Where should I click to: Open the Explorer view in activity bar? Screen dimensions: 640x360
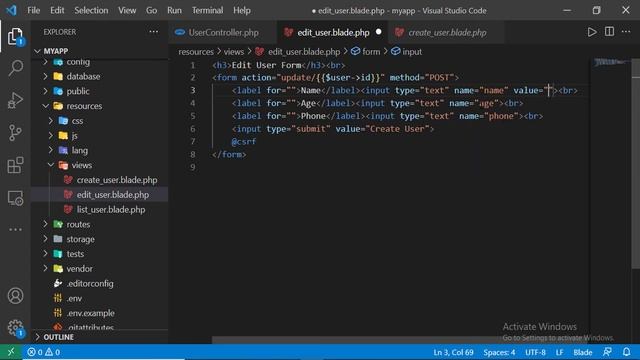pos(16,36)
